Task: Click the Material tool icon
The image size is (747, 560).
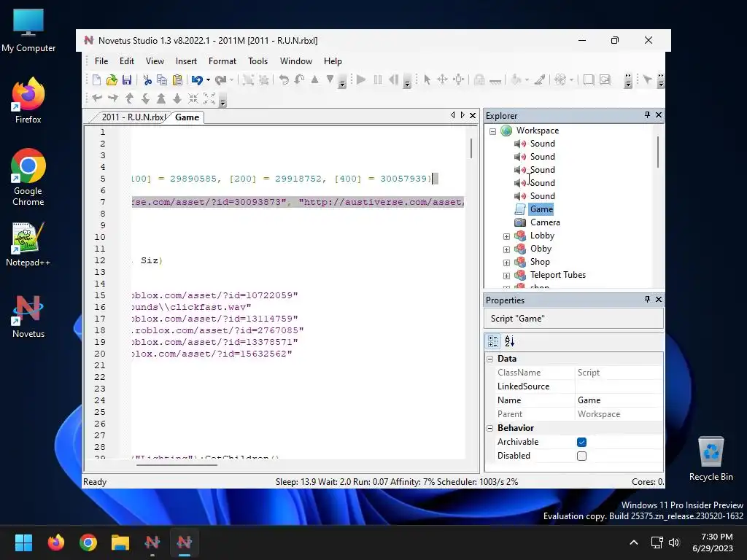Action: pos(560,80)
